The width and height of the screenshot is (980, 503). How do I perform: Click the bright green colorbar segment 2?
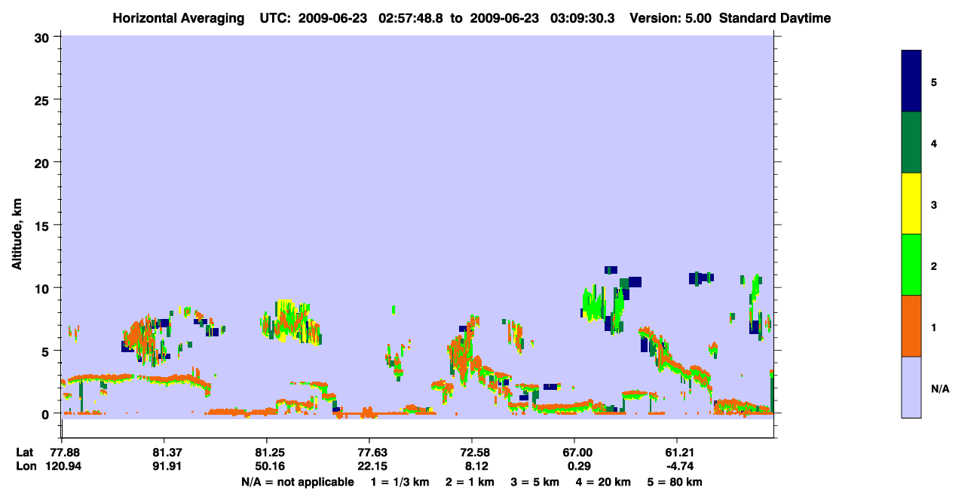pyautogui.click(x=911, y=265)
